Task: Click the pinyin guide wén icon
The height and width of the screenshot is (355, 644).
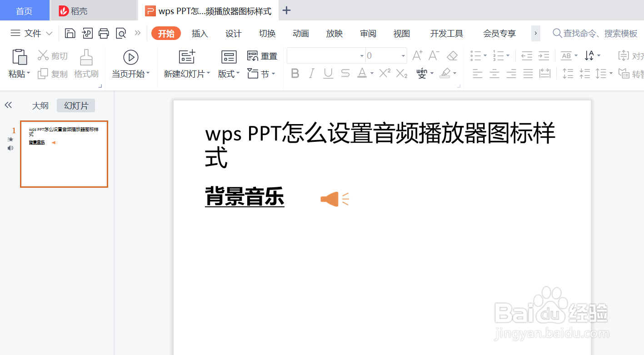Action: click(x=422, y=73)
